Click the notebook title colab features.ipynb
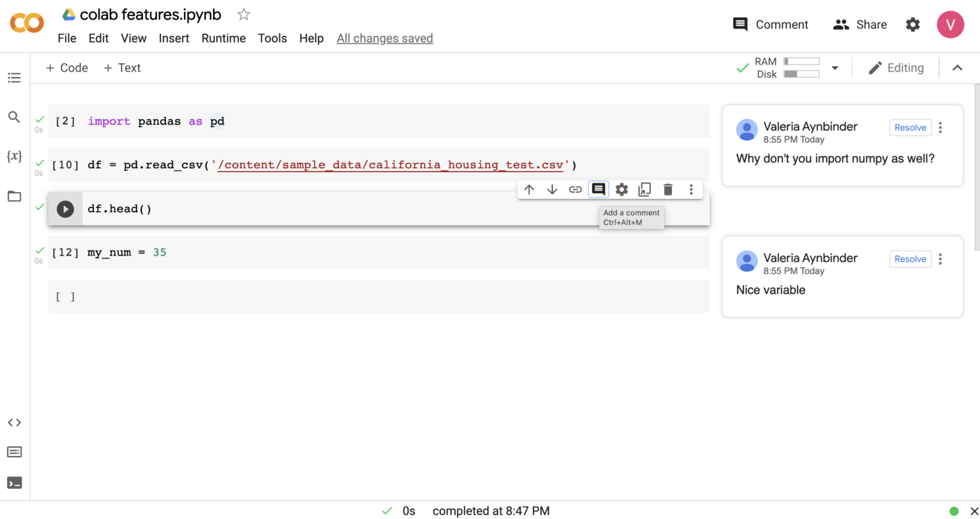The width and height of the screenshot is (980, 519). point(150,15)
